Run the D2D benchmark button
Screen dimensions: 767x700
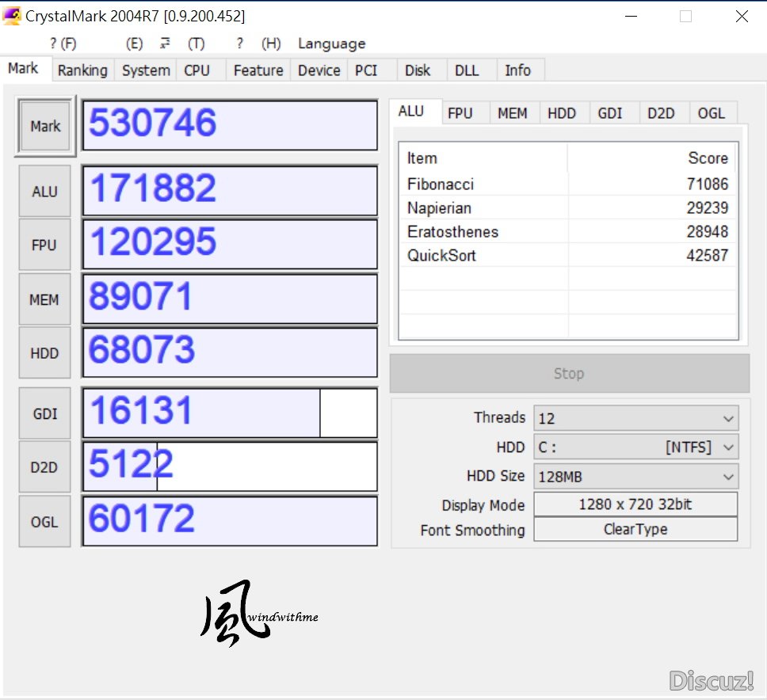coord(44,467)
